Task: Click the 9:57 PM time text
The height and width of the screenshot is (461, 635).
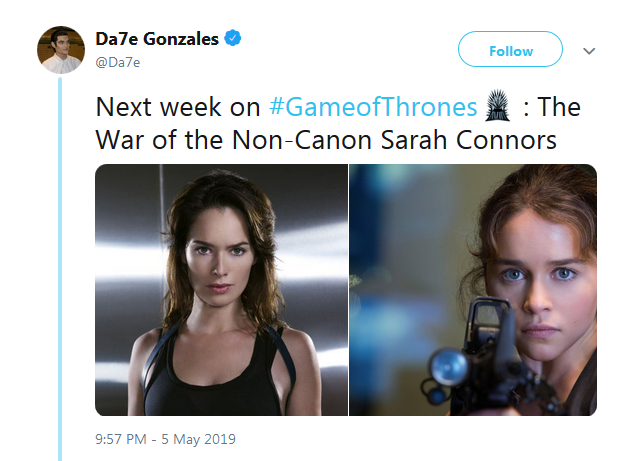Action: tap(121, 439)
